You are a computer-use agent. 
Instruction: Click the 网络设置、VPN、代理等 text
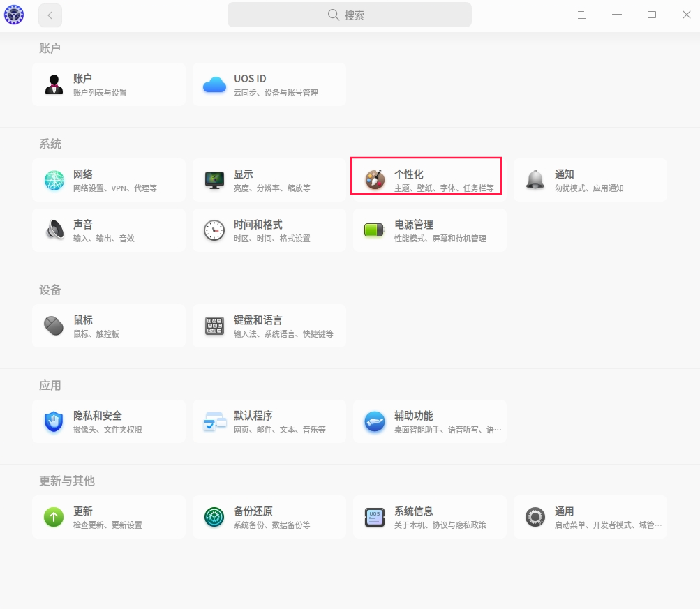(x=115, y=188)
